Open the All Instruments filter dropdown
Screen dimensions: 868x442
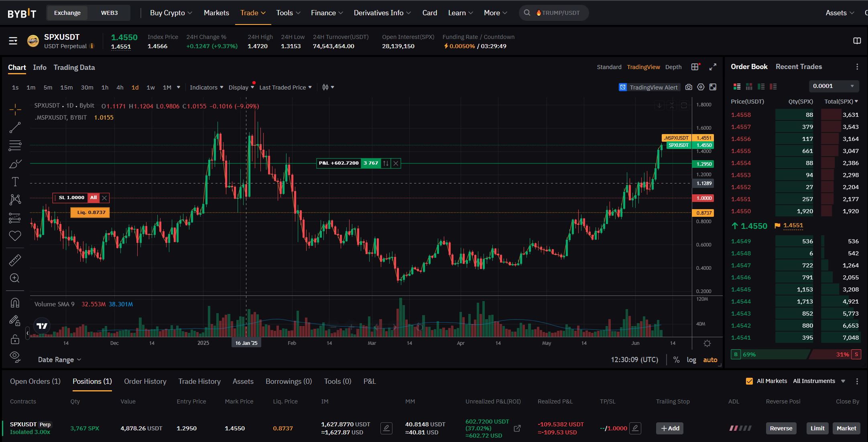tap(819, 381)
